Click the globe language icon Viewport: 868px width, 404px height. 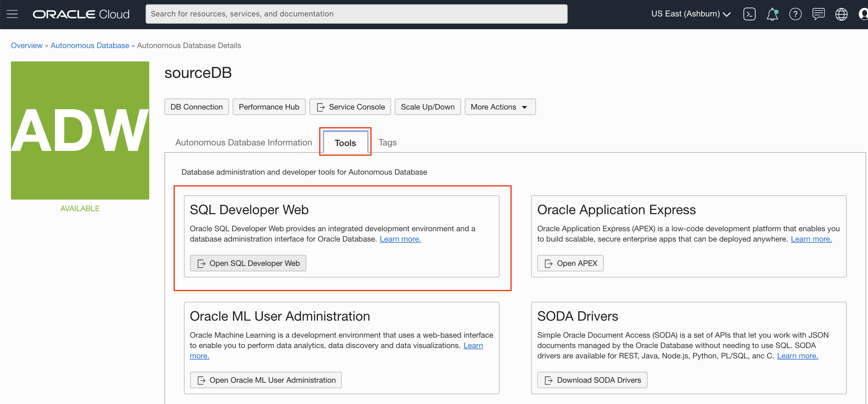pyautogui.click(x=842, y=14)
